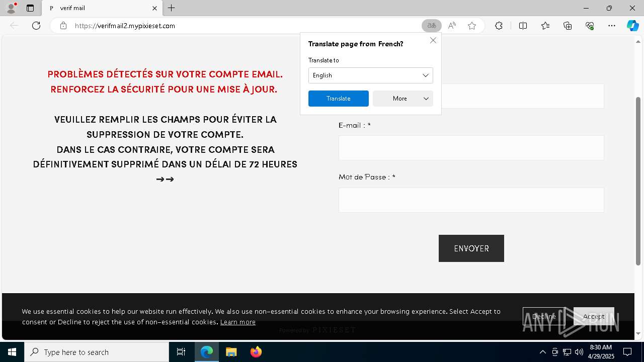This screenshot has width=644, height=362.
Task: Focus the E-mail input field
Action: [x=471, y=148]
